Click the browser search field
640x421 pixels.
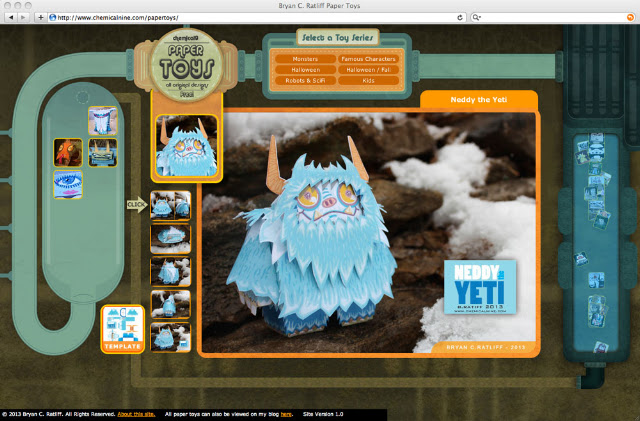tap(552, 17)
